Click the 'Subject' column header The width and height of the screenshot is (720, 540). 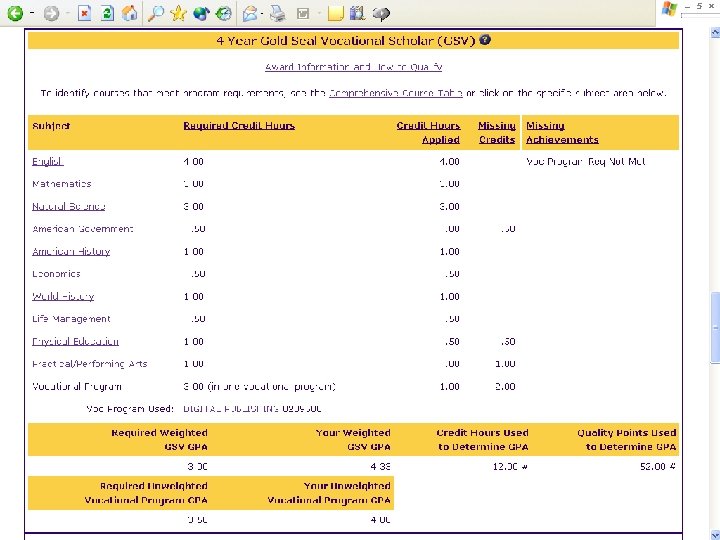click(51, 126)
